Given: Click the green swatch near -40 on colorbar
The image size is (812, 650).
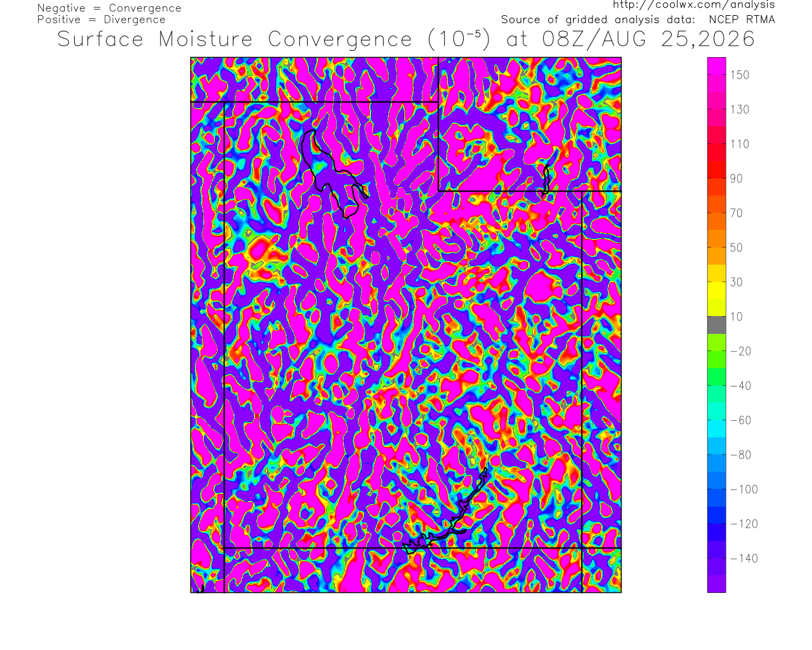Looking at the screenshot, I should coord(717,385).
